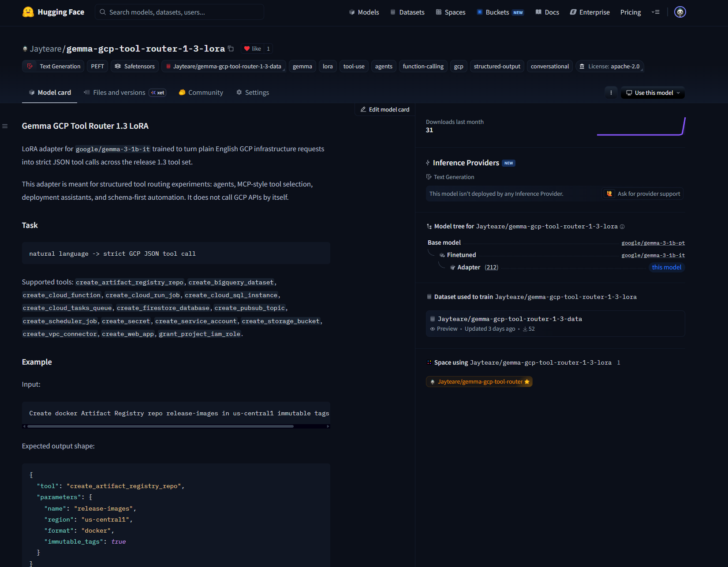The width and height of the screenshot is (728, 567).
Task: Open the likes count next to like
Action: tap(268, 48)
